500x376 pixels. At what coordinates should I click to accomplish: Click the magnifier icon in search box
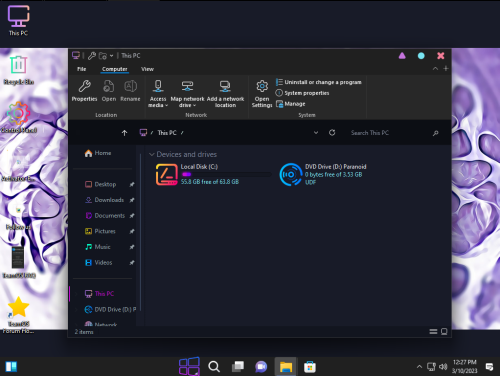coord(435,133)
